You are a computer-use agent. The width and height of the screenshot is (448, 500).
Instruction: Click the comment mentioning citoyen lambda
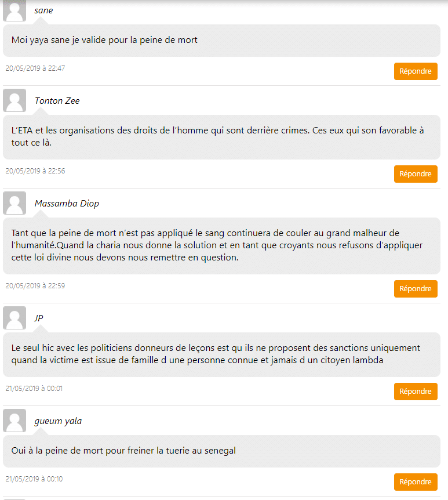tap(216, 354)
